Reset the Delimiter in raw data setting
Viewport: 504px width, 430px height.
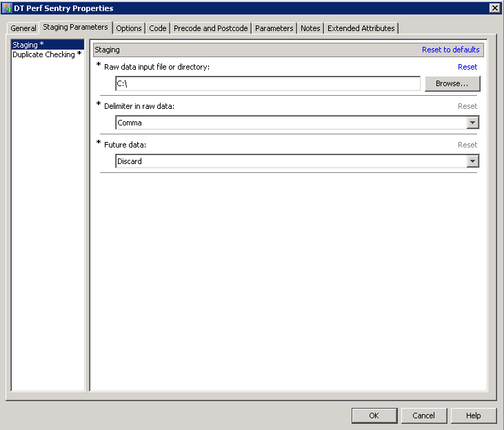[x=467, y=106]
